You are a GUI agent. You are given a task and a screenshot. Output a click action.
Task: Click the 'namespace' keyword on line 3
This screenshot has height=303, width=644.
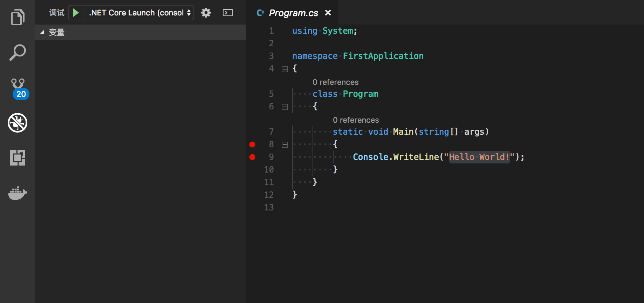[x=315, y=56]
